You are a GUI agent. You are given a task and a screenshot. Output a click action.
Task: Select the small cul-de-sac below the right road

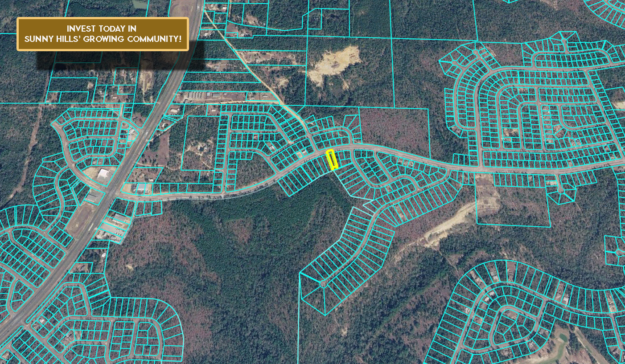click(x=560, y=191)
